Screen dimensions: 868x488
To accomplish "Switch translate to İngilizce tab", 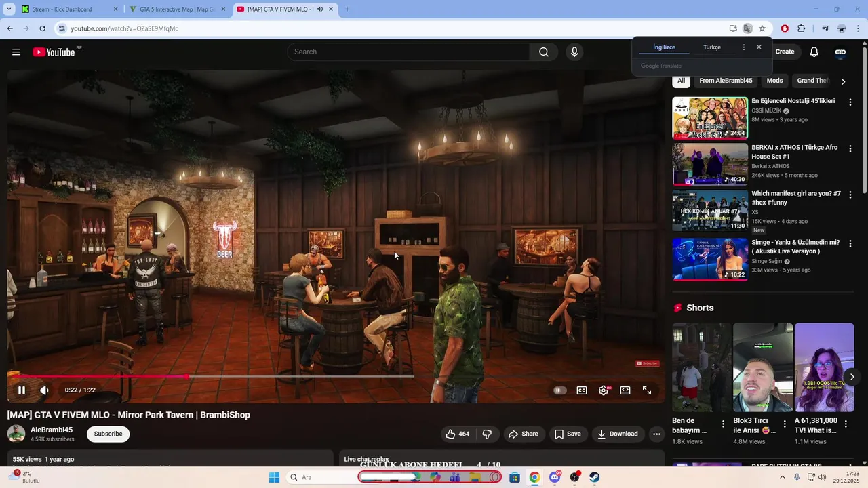I will [664, 47].
